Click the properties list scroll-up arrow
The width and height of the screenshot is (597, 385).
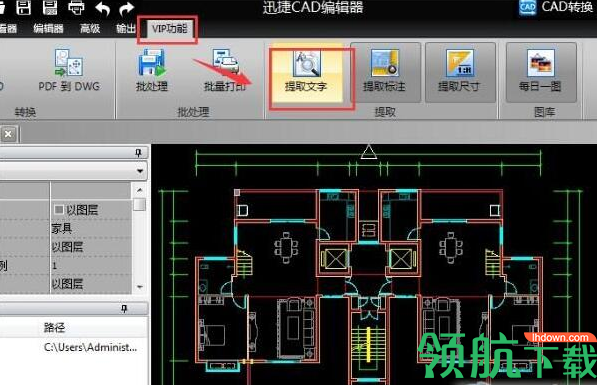140,190
